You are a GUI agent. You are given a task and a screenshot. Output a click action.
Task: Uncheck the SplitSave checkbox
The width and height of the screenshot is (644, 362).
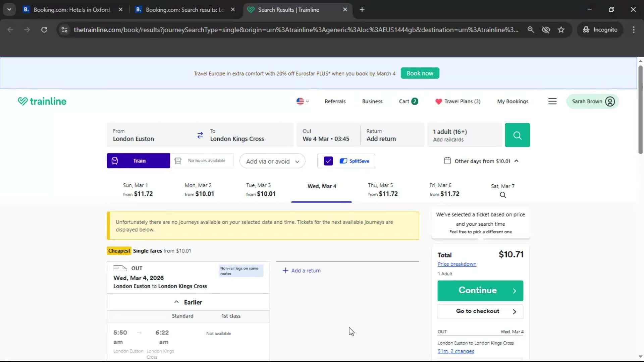tap(328, 161)
